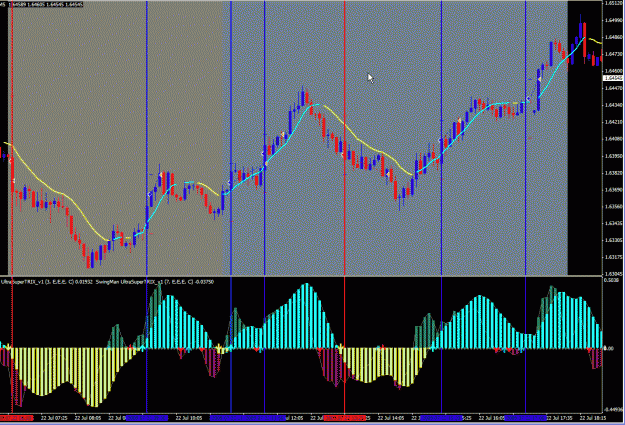Click the 0.5039 top value on indicator scale
Screen dimensions: 625x425
(611, 280)
